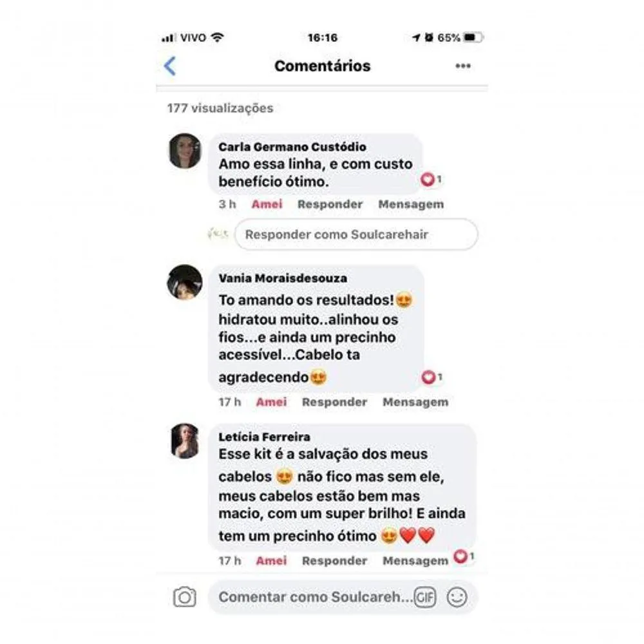Click Responder under Carla's comment
Screen dimensions: 644x644
(x=330, y=204)
